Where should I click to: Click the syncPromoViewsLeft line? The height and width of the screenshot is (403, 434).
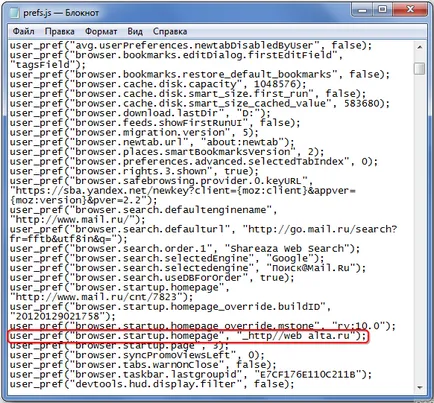click(137, 355)
